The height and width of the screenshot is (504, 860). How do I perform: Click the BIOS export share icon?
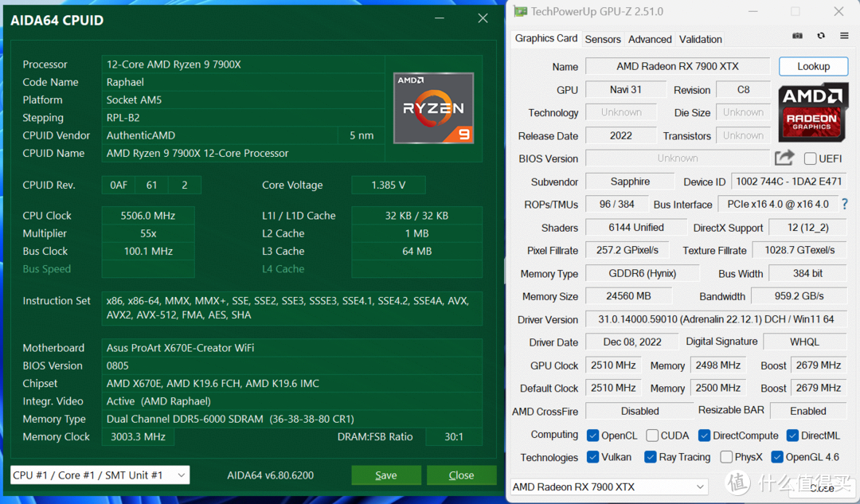point(784,158)
